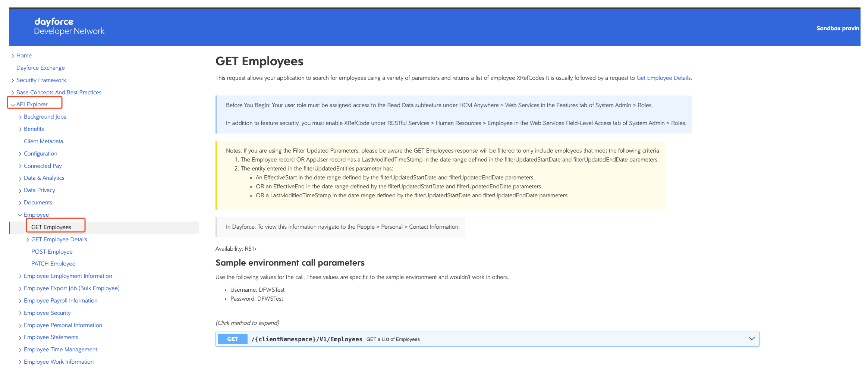Open Employee Employment Information
Image resolution: width=868 pixels, height=376 pixels.
pos(68,276)
